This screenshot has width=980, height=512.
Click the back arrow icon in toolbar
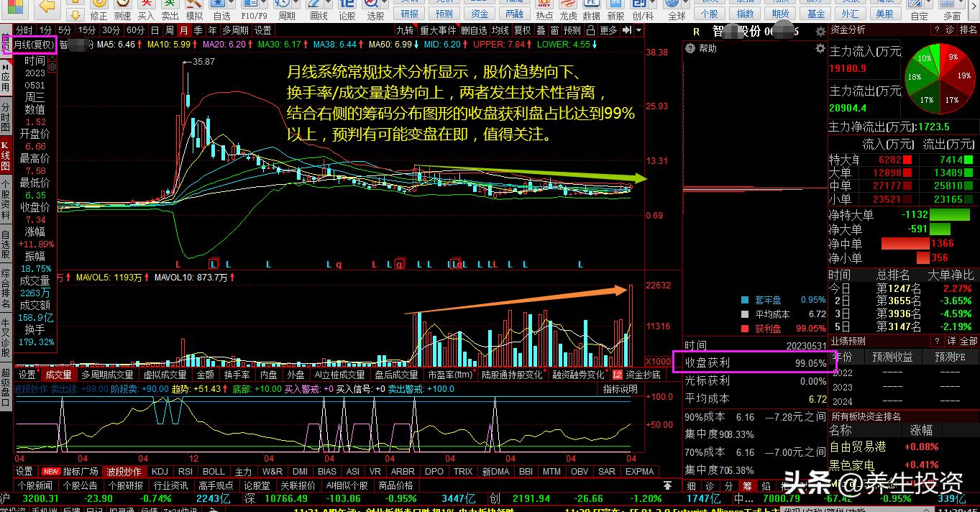[47, 6]
